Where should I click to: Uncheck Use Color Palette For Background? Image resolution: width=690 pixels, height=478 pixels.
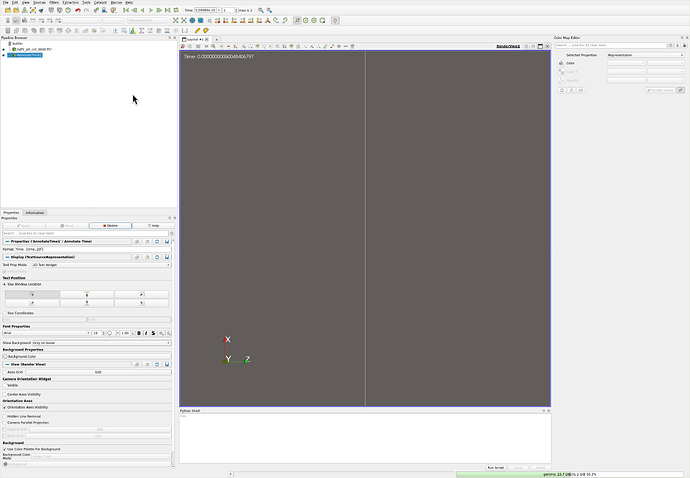tap(5, 449)
